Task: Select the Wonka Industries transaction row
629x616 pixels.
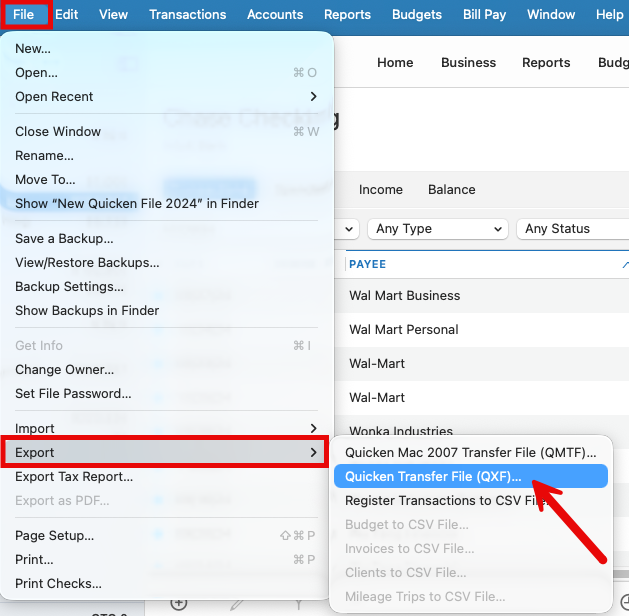Action: [x=482, y=428]
